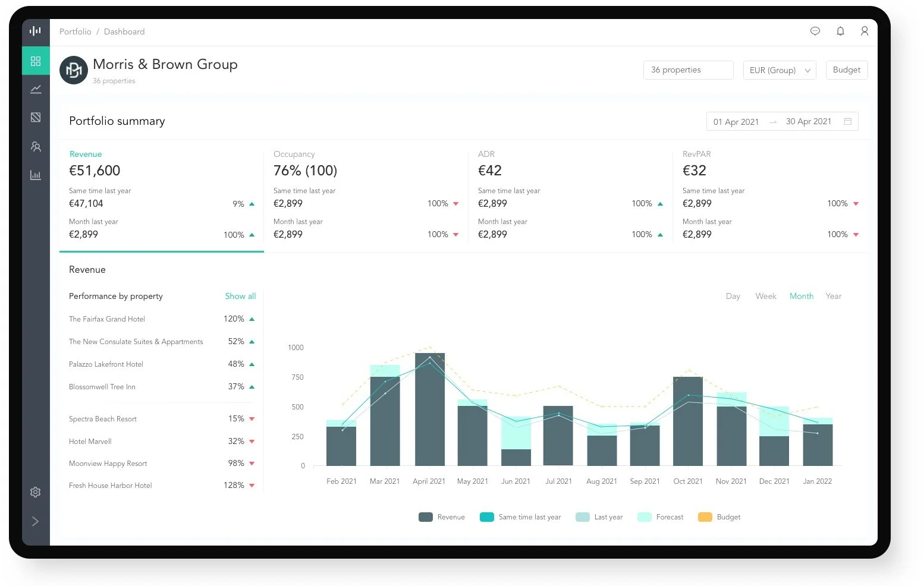Select the ADR summary tab
Viewport: 924px width, 586px height.
[571, 196]
